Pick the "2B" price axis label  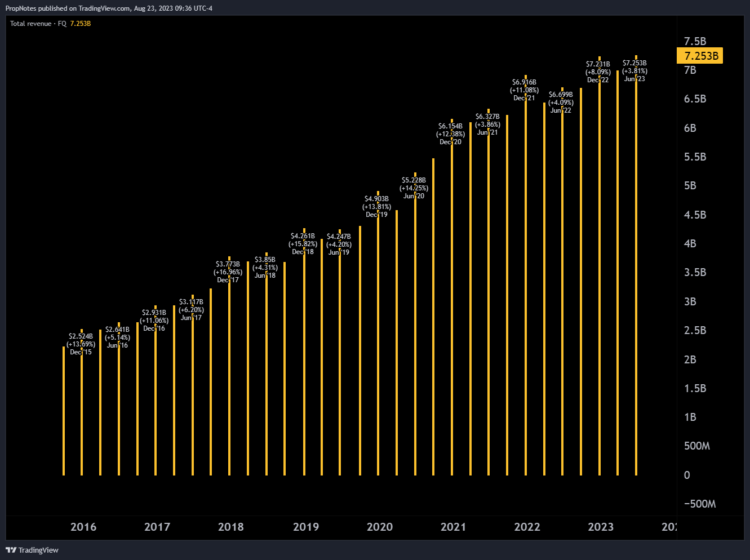(x=690, y=359)
